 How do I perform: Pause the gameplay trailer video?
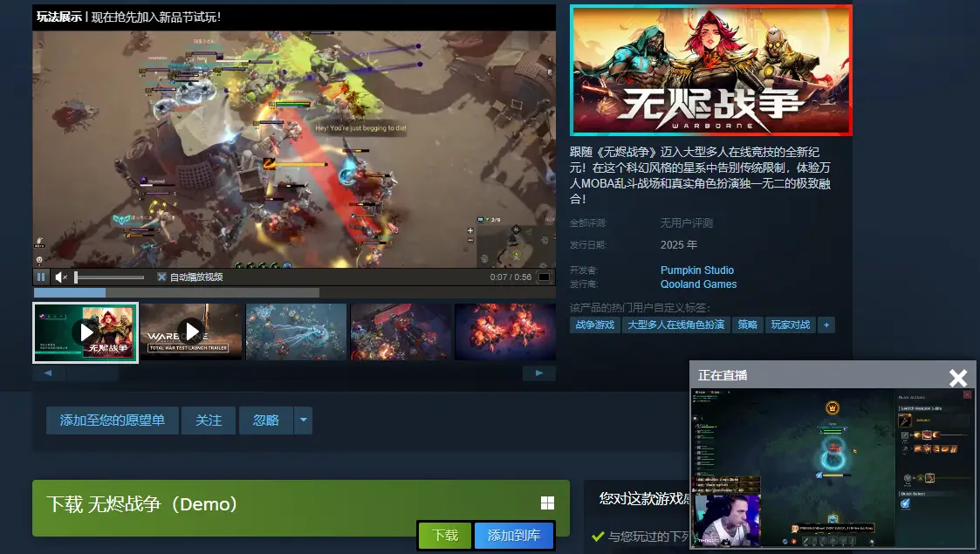pos(41,277)
